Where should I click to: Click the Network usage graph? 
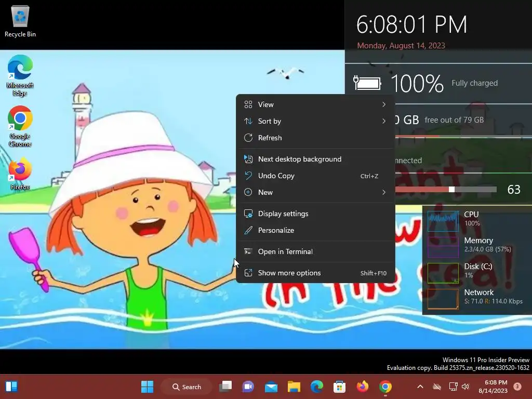coord(443,299)
